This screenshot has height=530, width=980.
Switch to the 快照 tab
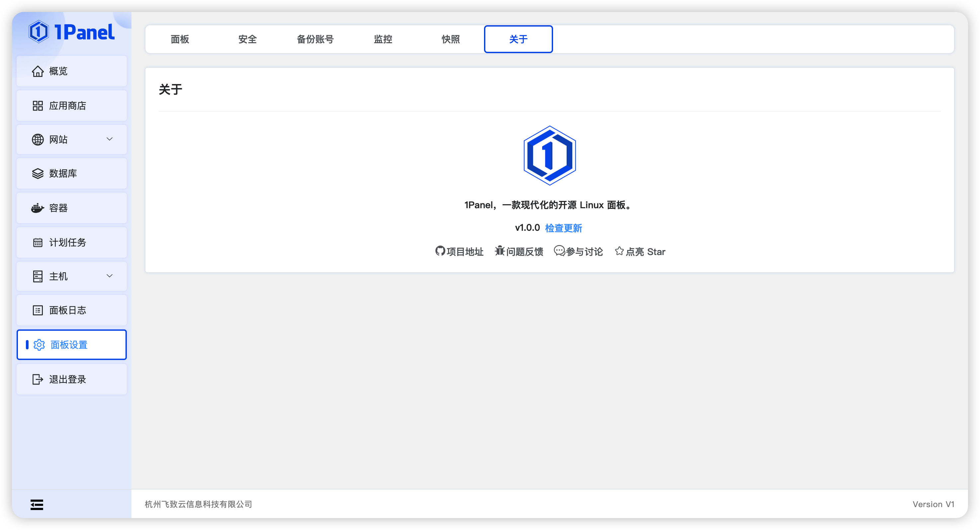pos(451,39)
